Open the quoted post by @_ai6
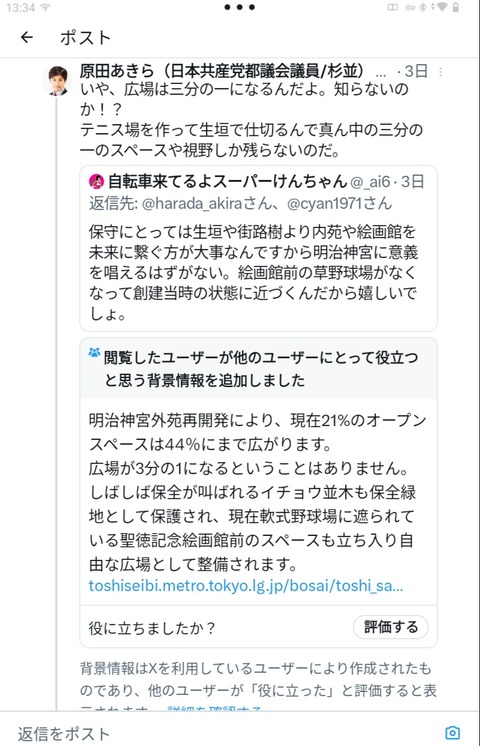The height and width of the screenshot is (746, 480). pyautogui.click(x=258, y=248)
